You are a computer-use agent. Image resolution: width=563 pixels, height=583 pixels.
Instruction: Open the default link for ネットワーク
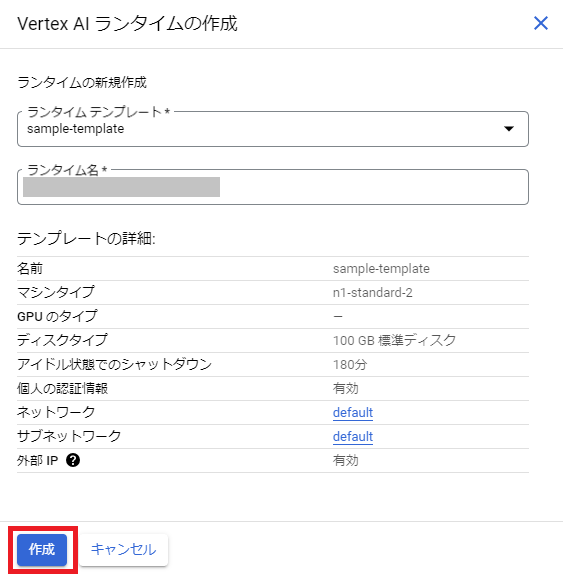(353, 413)
